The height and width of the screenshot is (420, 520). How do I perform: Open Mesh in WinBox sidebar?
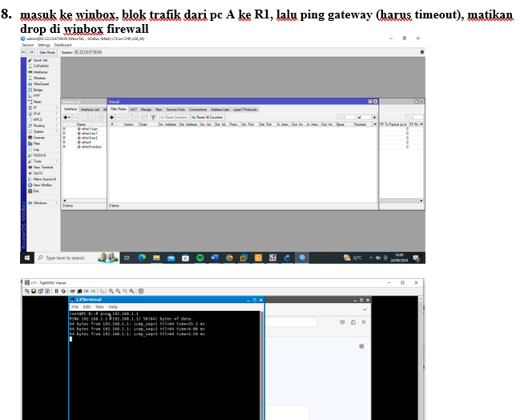(34, 102)
